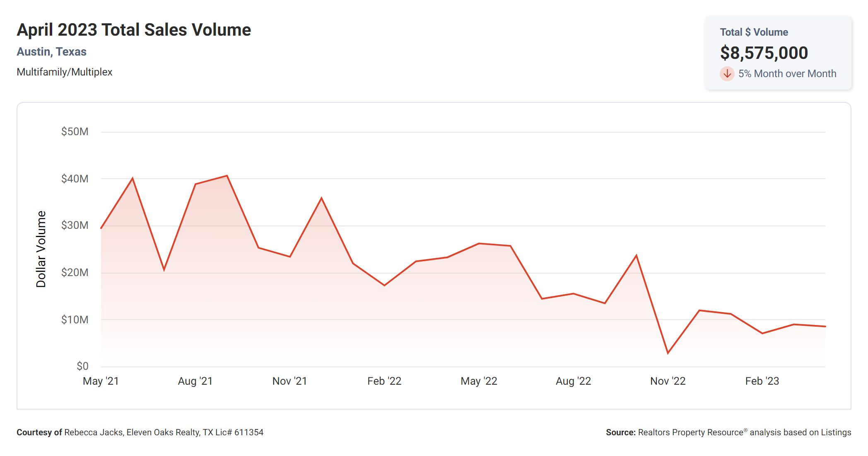Click the Aug '22 x-axis label
The width and height of the screenshot is (868, 456).
point(573,381)
